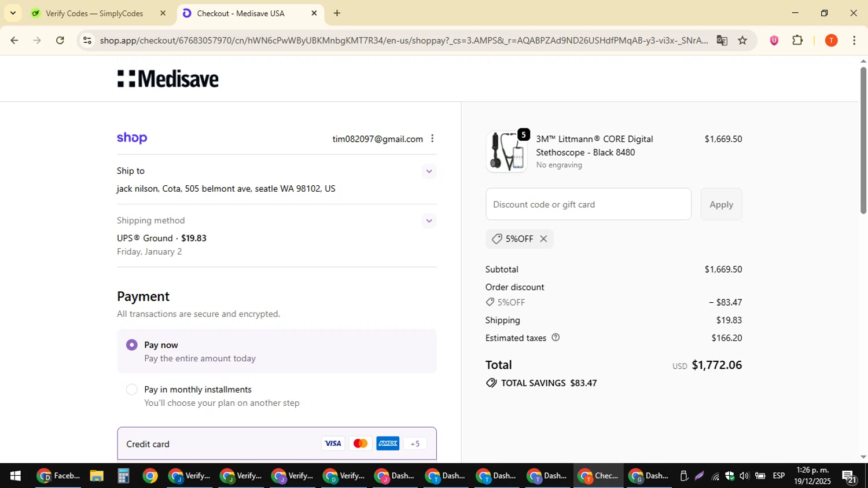Click the translate page icon
Image resolution: width=868 pixels, height=488 pixels.
click(722, 41)
